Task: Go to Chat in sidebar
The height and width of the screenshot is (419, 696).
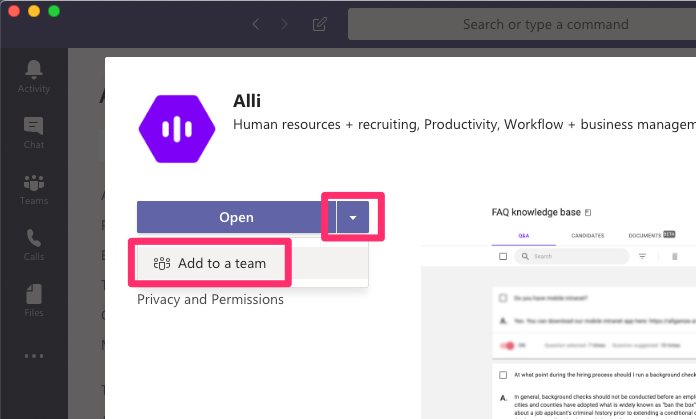Action: click(x=34, y=133)
